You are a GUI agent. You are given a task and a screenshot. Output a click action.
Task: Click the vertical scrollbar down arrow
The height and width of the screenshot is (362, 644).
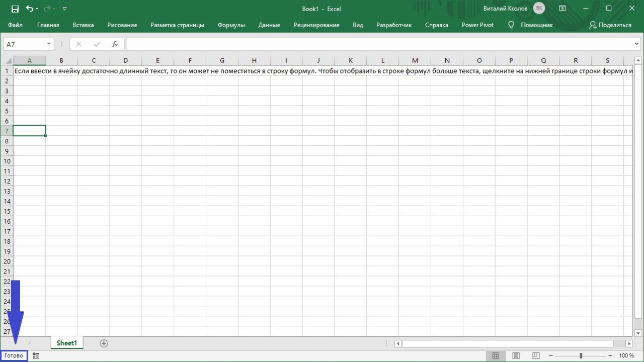pos(638,333)
